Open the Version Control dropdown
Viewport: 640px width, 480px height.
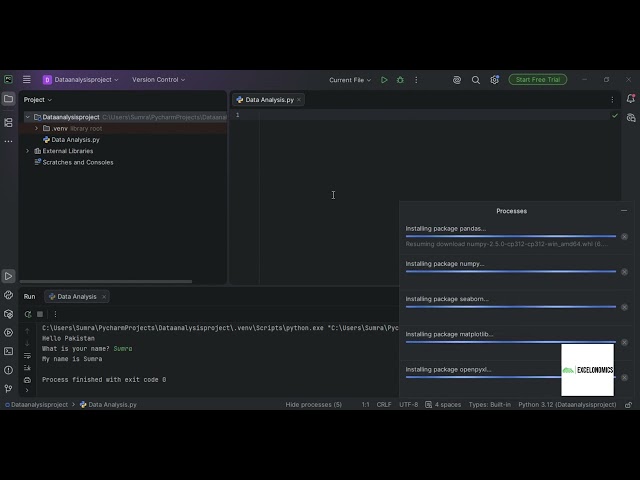(158, 80)
